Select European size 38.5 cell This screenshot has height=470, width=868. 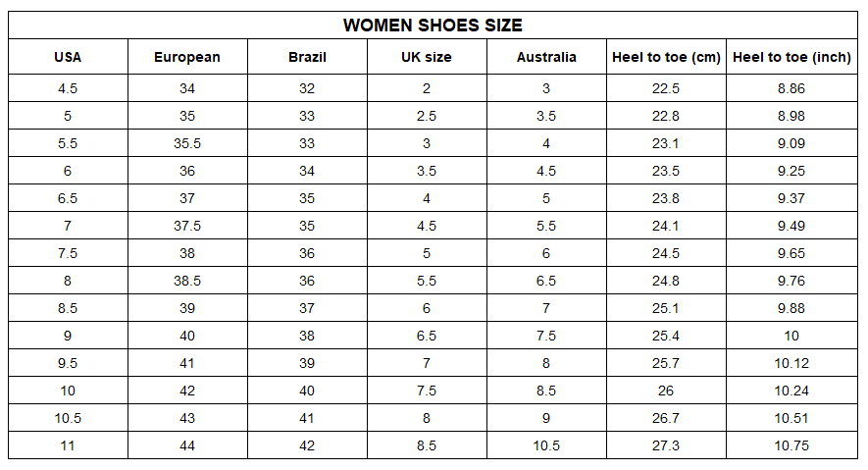click(x=187, y=281)
